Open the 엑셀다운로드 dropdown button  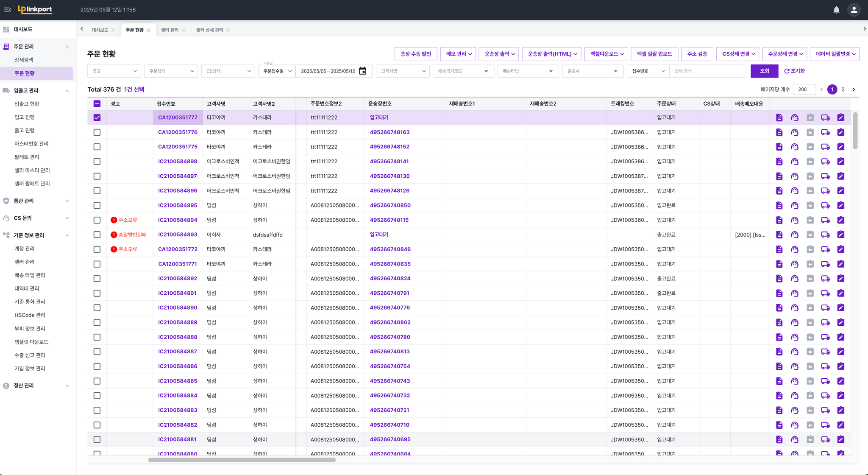click(x=606, y=54)
